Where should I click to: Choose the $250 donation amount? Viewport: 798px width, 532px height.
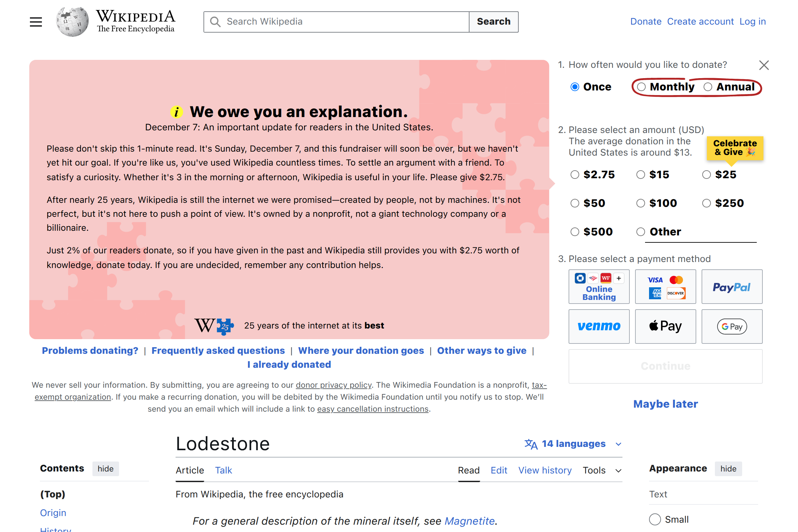706,203
